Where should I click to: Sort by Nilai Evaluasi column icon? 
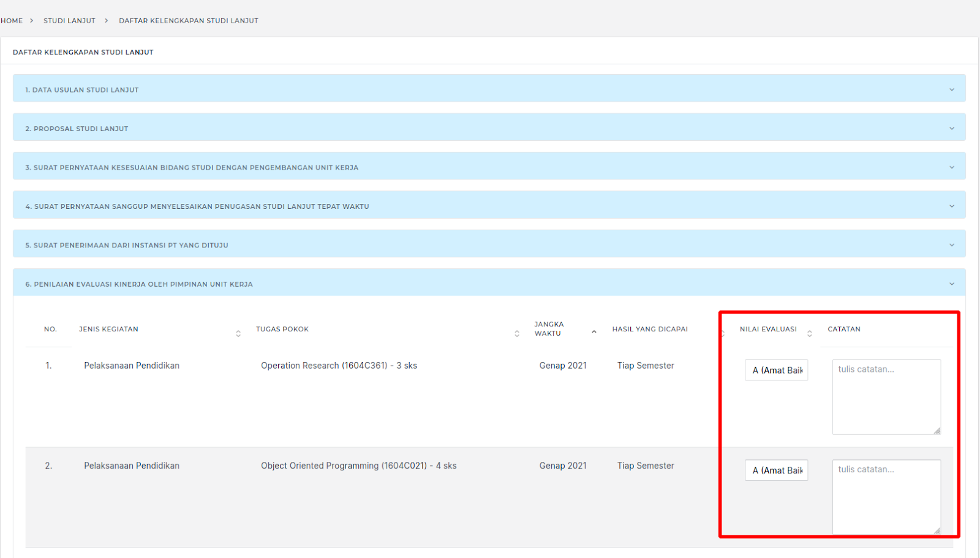[x=809, y=333]
